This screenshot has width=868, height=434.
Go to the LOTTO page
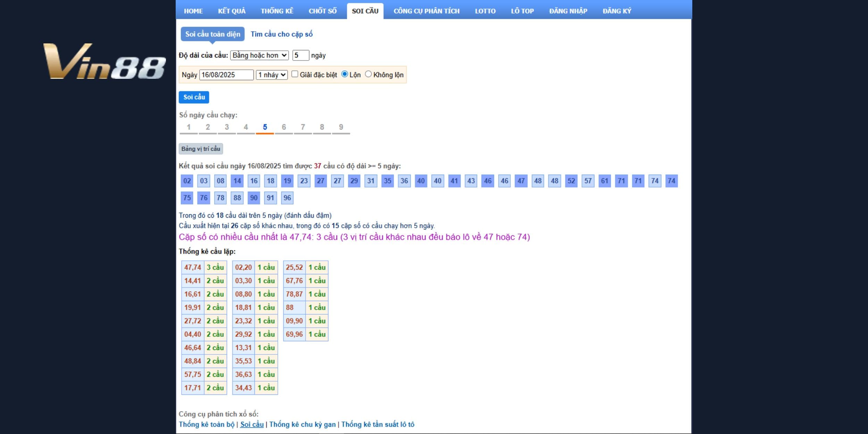(485, 11)
